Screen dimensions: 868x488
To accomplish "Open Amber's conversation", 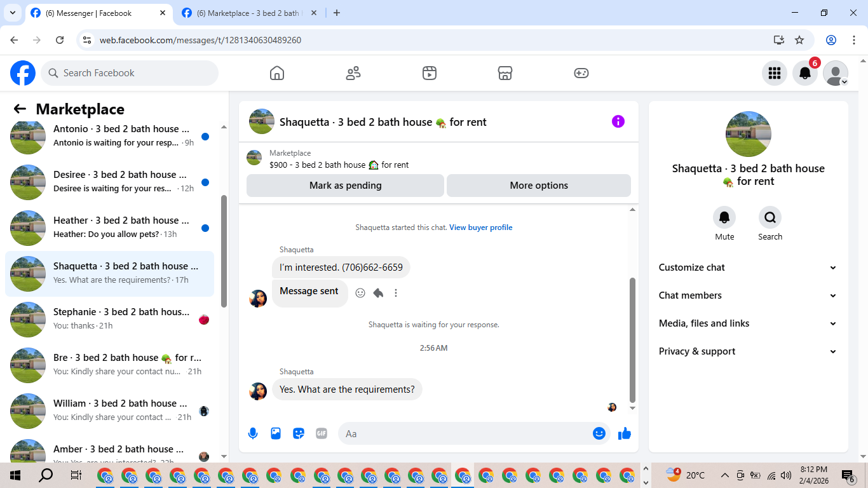I will point(109,448).
